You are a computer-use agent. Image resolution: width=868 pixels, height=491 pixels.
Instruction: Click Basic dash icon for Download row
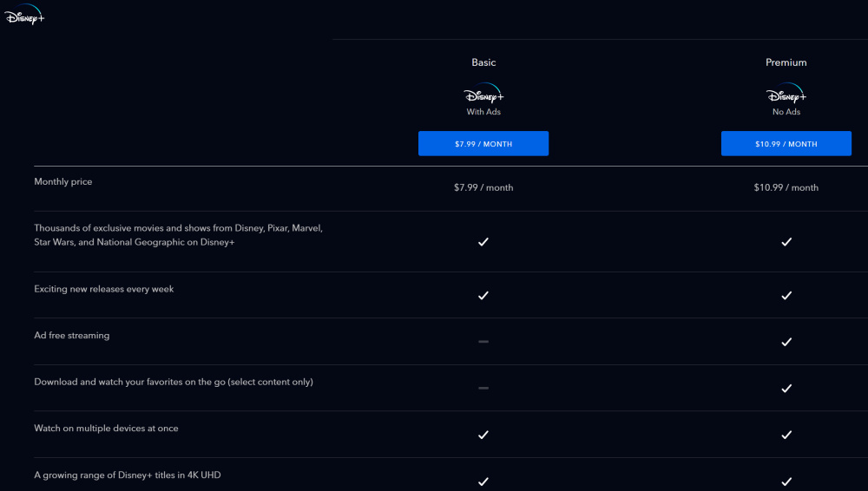483,388
